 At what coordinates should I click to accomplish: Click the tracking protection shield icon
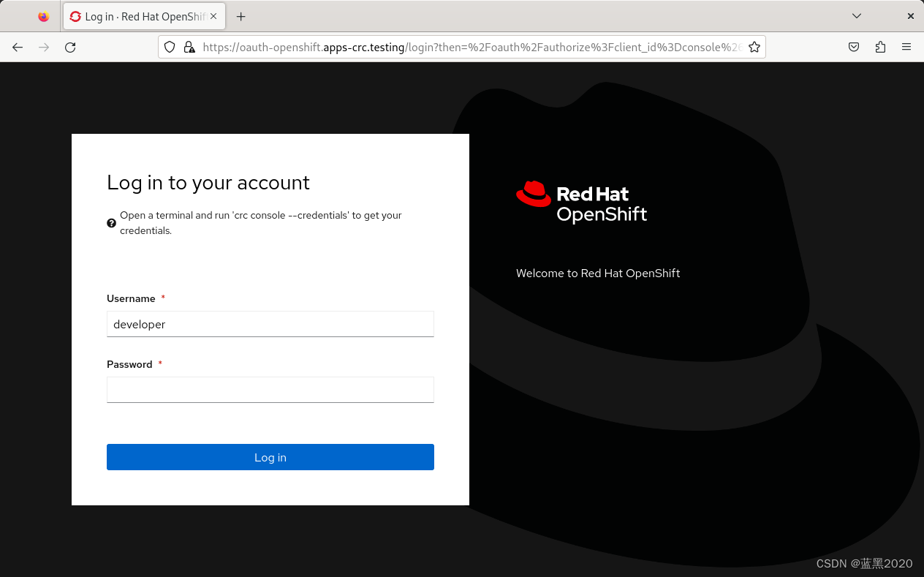(170, 47)
